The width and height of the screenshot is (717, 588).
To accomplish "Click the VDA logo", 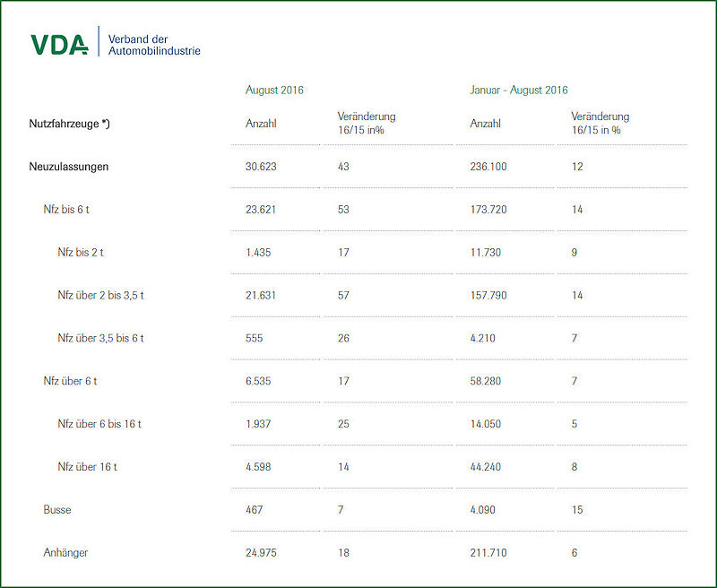I will click(59, 45).
